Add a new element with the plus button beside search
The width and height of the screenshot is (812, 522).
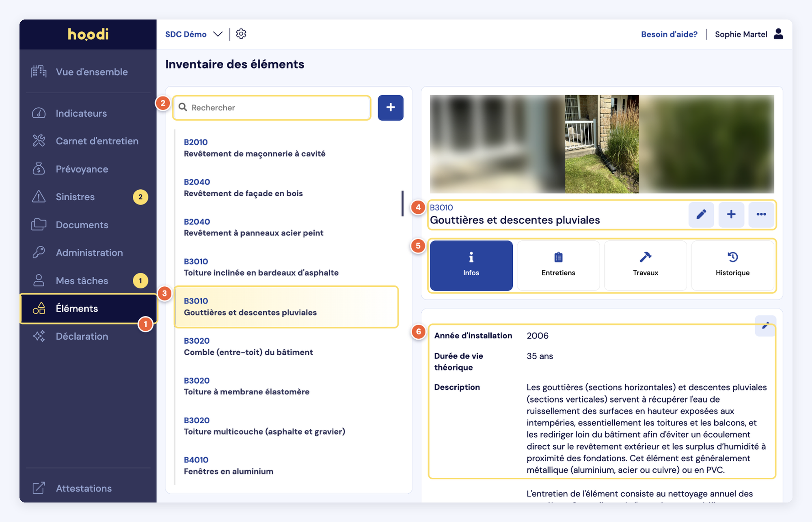tap(391, 108)
